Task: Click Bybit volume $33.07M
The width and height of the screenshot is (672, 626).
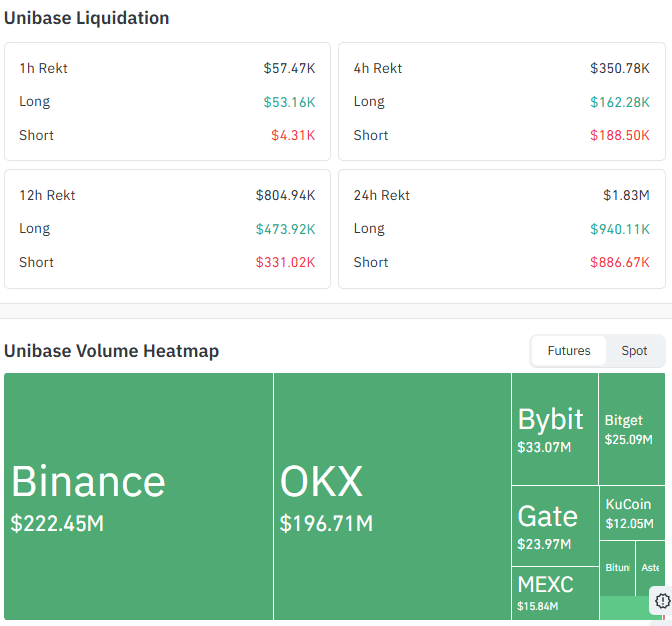Action: (544, 447)
